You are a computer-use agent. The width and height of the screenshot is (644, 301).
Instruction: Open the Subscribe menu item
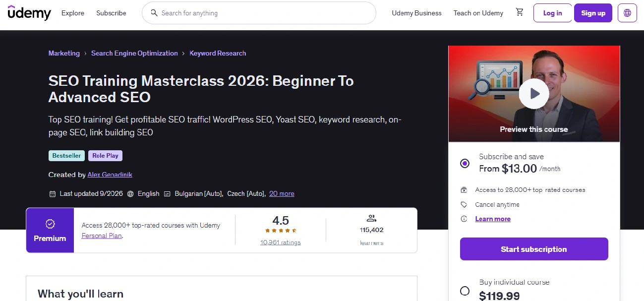(111, 13)
